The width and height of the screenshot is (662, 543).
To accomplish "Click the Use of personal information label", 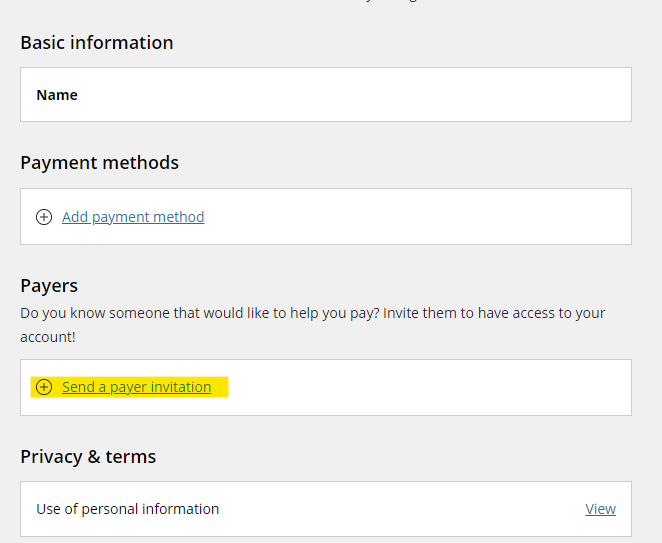I will tap(128, 509).
